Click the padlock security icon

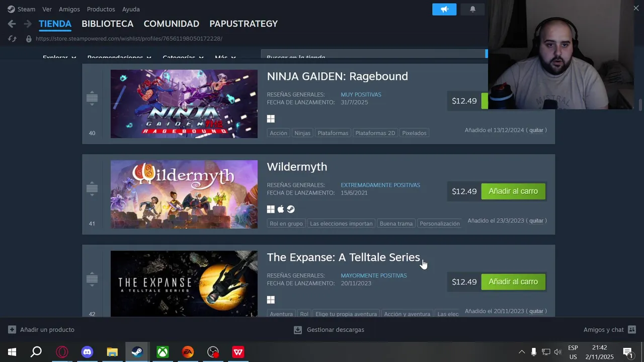pos(29,38)
